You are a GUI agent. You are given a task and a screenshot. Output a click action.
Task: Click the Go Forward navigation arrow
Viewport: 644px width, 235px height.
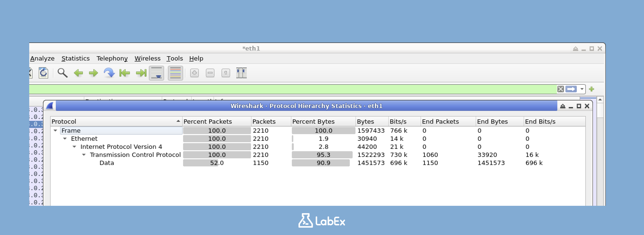pos(93,73)
